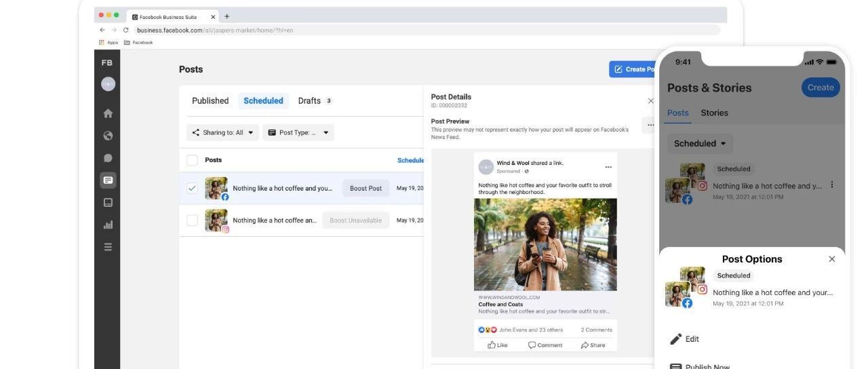Click the Like icon on the post preview

(497, 345)
